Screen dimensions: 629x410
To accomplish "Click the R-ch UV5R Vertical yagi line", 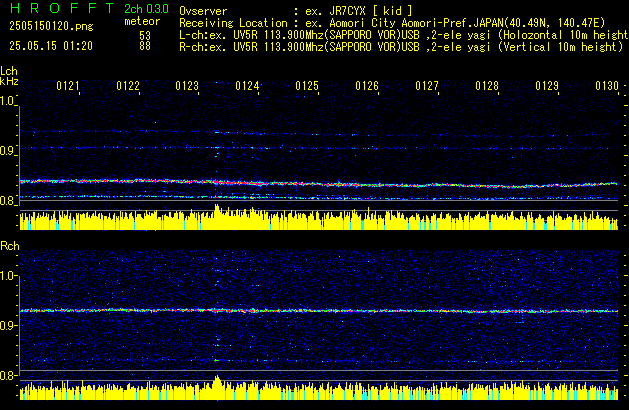I will (401, 47).
